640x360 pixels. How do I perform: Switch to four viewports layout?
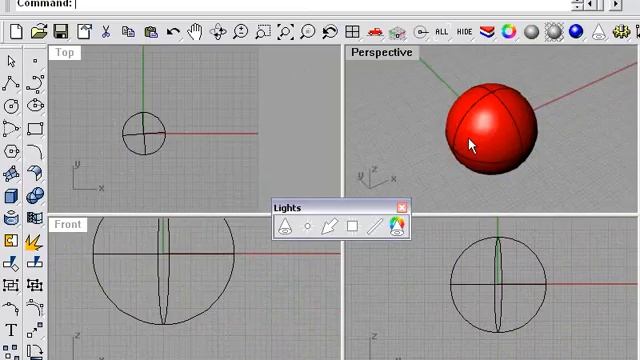click(x=352, y=31)
